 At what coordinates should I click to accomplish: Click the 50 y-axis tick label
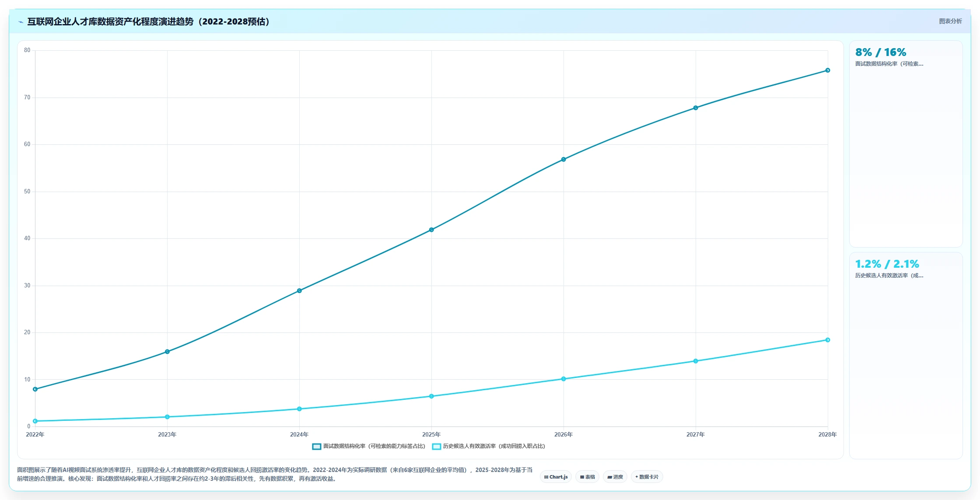27,192
